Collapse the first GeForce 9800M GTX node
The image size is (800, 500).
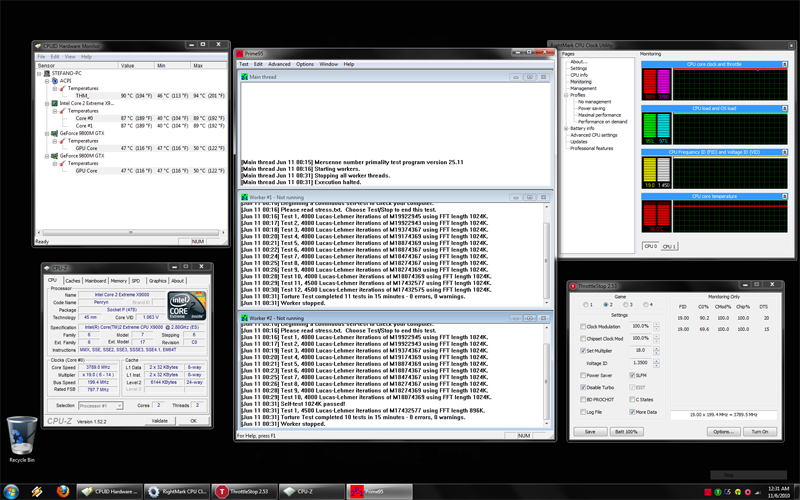47,133
